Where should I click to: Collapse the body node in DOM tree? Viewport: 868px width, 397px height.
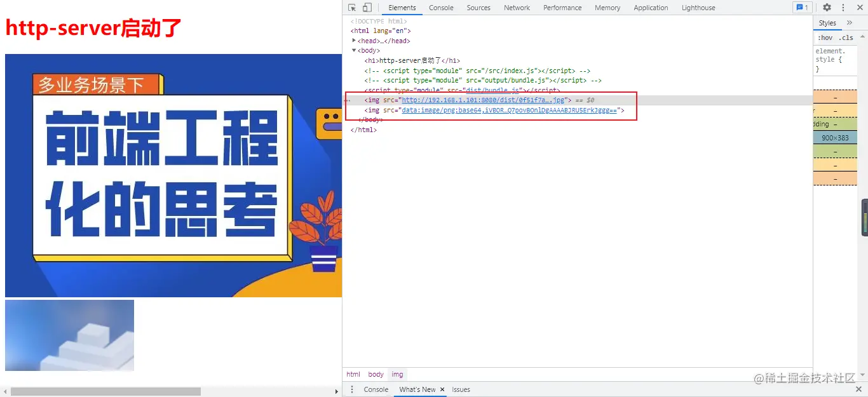[x=354, y=50]
